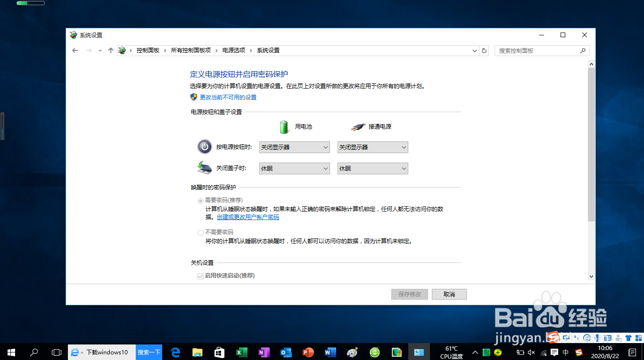Open the Windows Start menu
This screenshot has height=360, width=644.
click(x=11, y=352)
